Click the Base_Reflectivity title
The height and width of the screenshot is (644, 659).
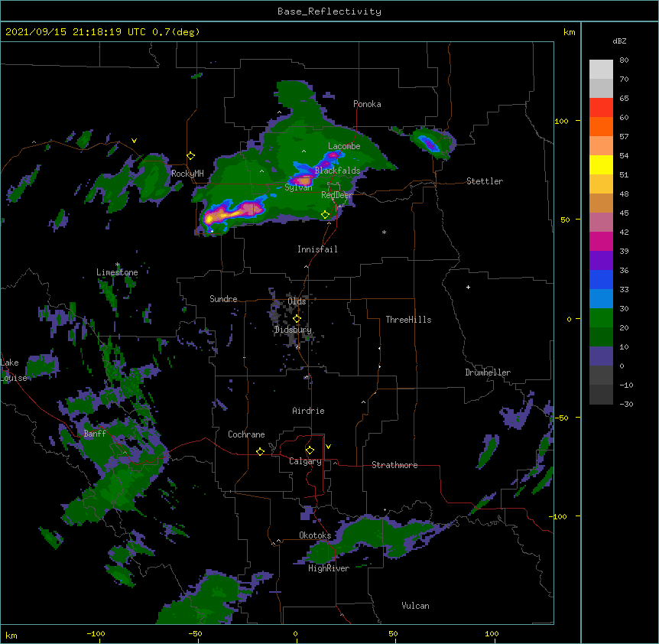click(329, 11)
